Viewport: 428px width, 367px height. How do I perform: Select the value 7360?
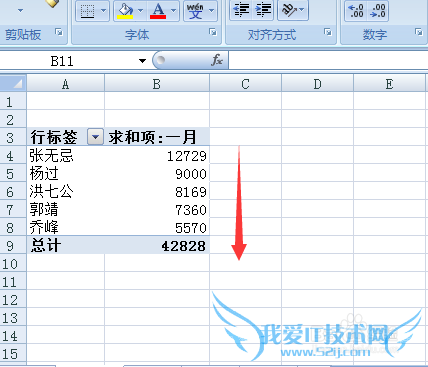(157, 209)
